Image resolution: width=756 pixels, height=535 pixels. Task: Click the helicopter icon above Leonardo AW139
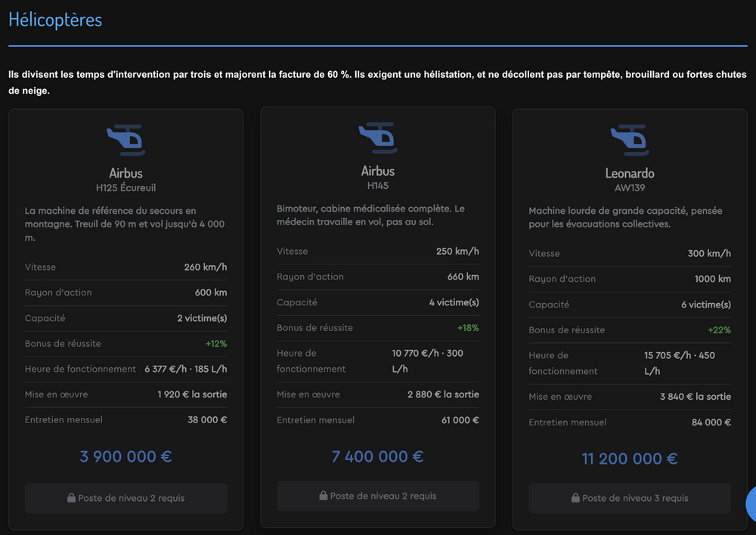630,141
